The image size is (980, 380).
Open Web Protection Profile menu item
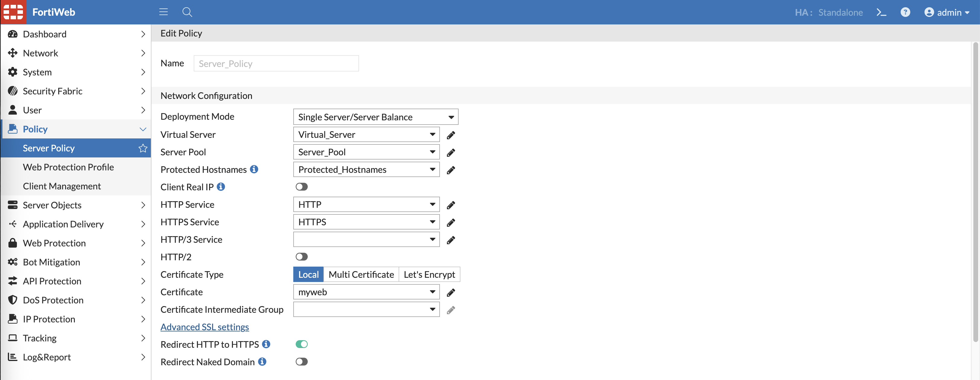(68, 167)
